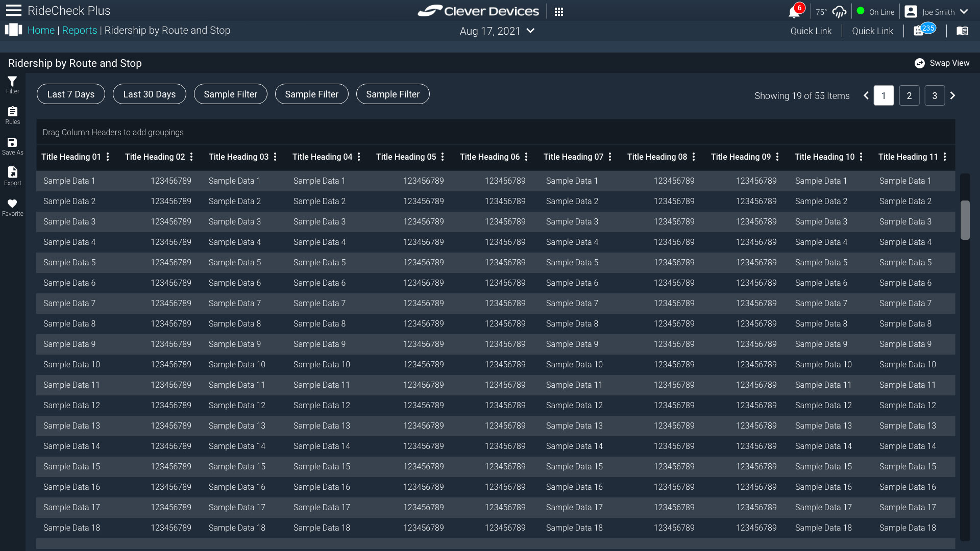Click the third Sample Filter chip

coord(393,94)
